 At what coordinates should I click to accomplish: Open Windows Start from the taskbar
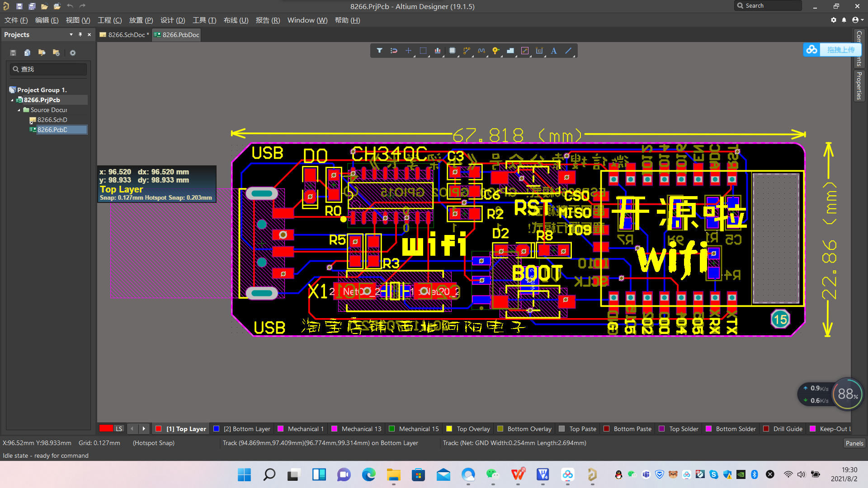point(244,474)
